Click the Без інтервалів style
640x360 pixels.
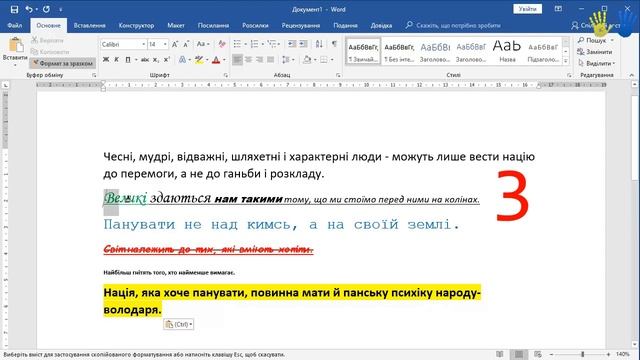(399, 52)
